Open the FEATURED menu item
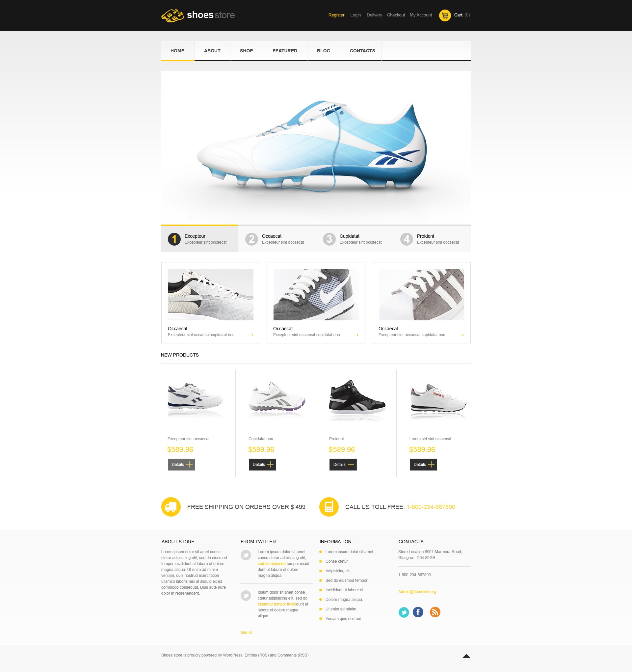Image resolution: width=632 pixels, height=672 pixels. (285, 51)
